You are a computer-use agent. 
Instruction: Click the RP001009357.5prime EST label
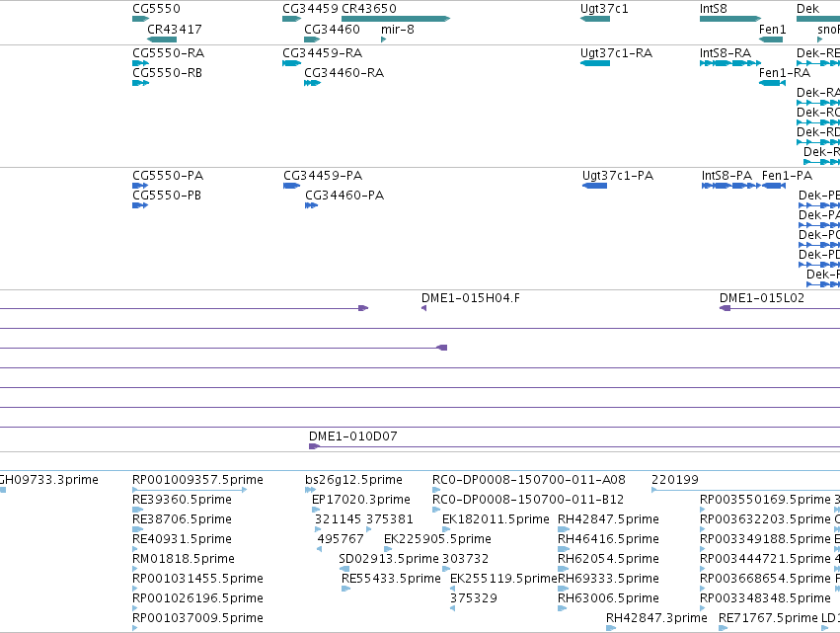click(x=197, y=480)
